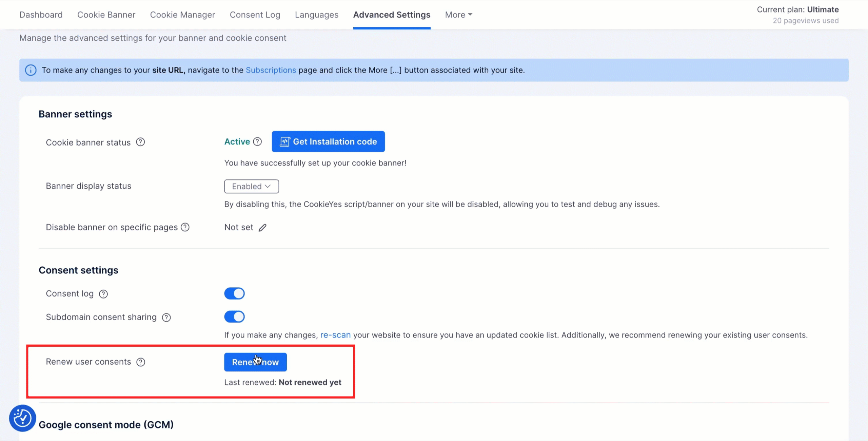Click the Renew now button
This screenshot has height=441, width=868.
[x=255, y=362]
